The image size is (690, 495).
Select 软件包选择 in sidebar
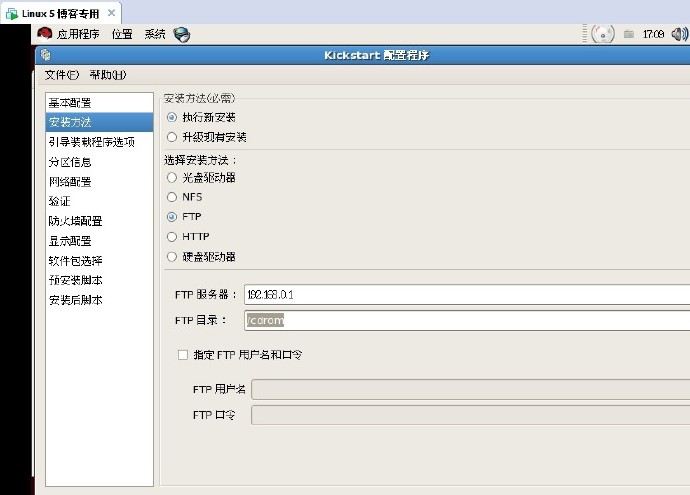pyautogui.click(x=99, y=260)
